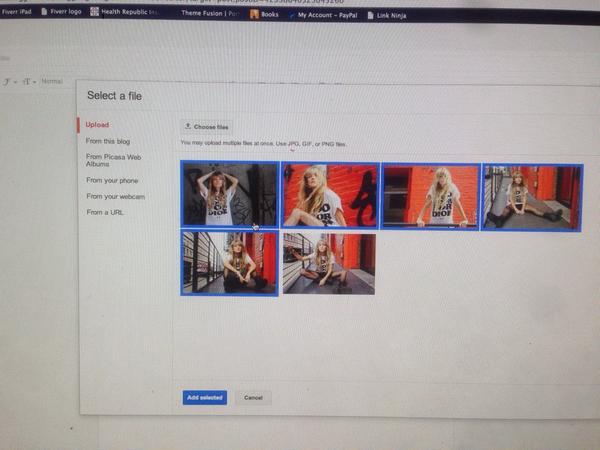Viewport: 600px width, 450px height.
Task: Click the upload arrow icon on Choose files
Action: pos(188,126)
